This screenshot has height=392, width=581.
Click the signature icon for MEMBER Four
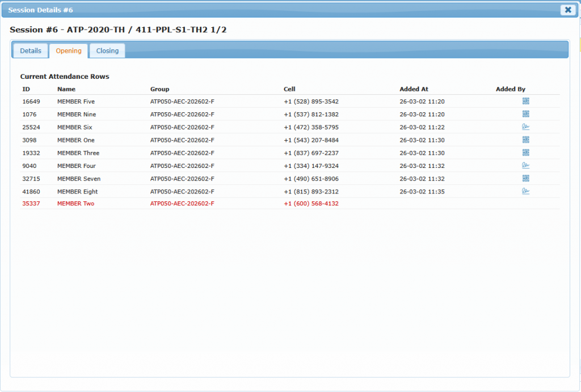tap(525, 166)
